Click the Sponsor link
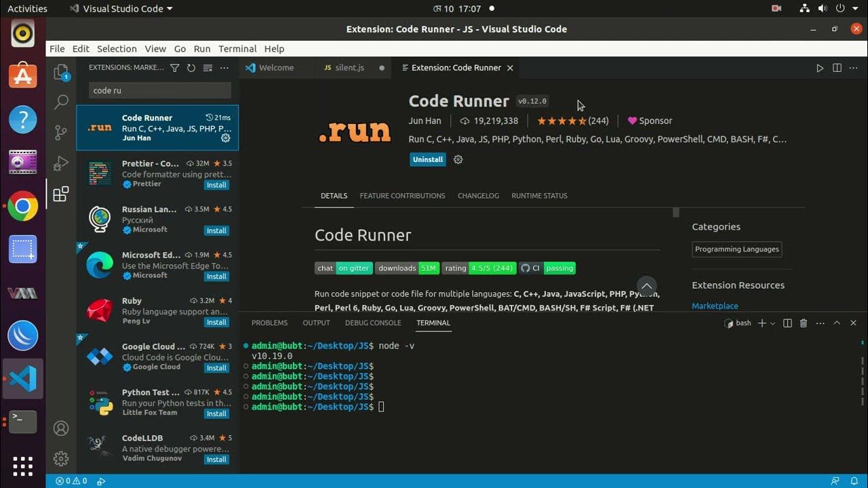Image resolution: width=868 pixels, height=488 pixels. [x=650, y=121]
